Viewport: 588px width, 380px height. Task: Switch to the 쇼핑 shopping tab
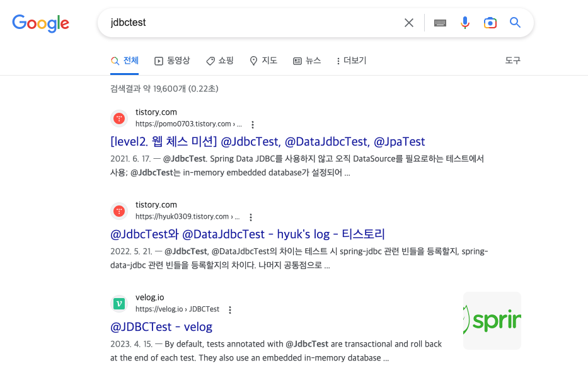click(220, 60)
